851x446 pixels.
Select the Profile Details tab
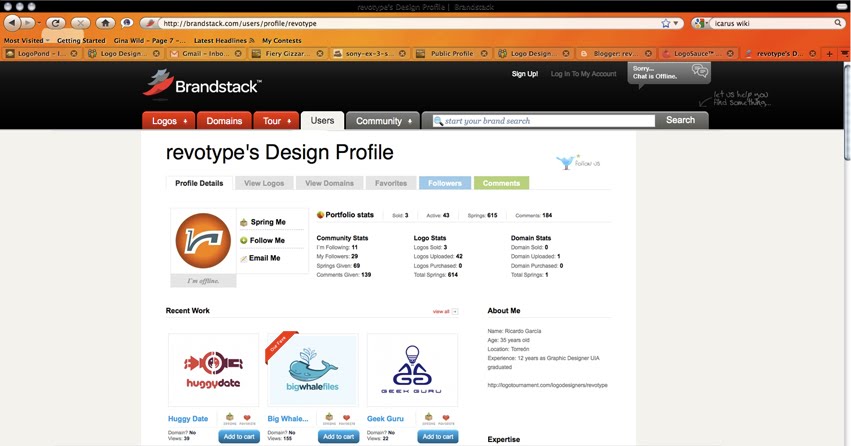199,183
